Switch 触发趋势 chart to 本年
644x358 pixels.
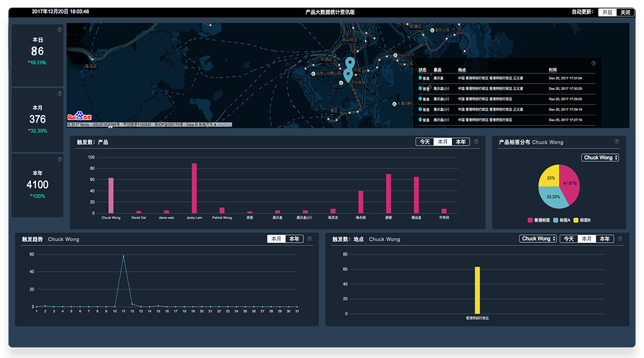294,239
